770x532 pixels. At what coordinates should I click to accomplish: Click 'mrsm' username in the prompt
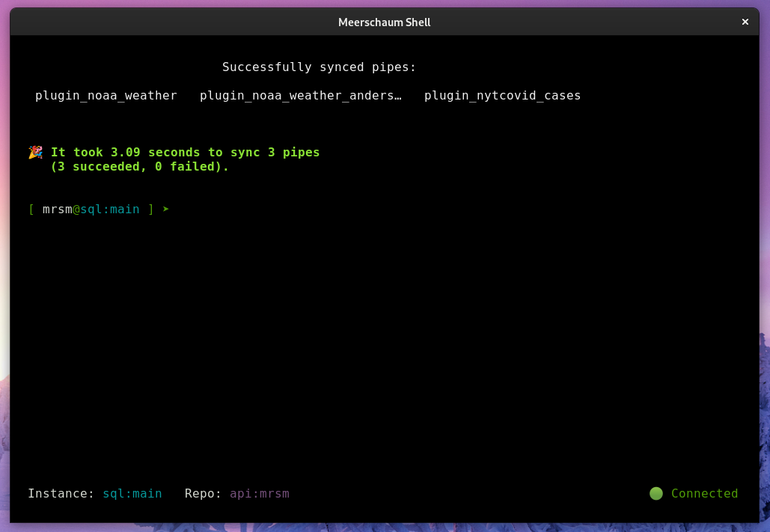click(x=58, y=210)
